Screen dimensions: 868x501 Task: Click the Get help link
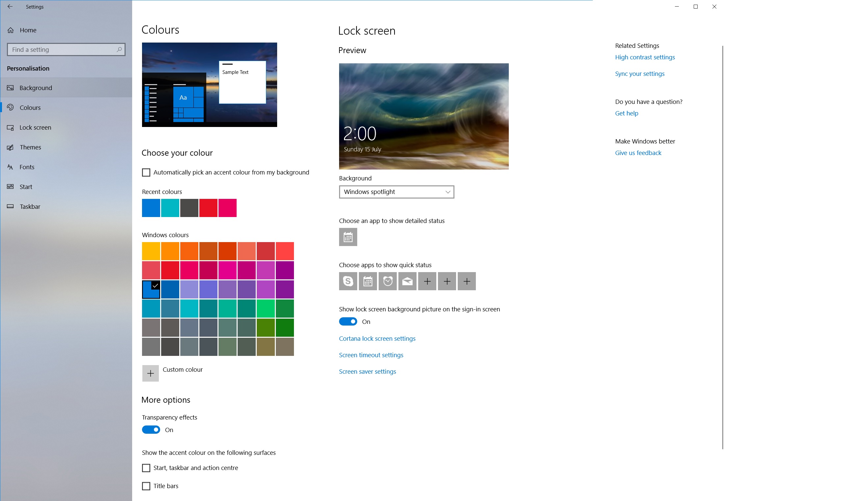click(x=627, y=113)
